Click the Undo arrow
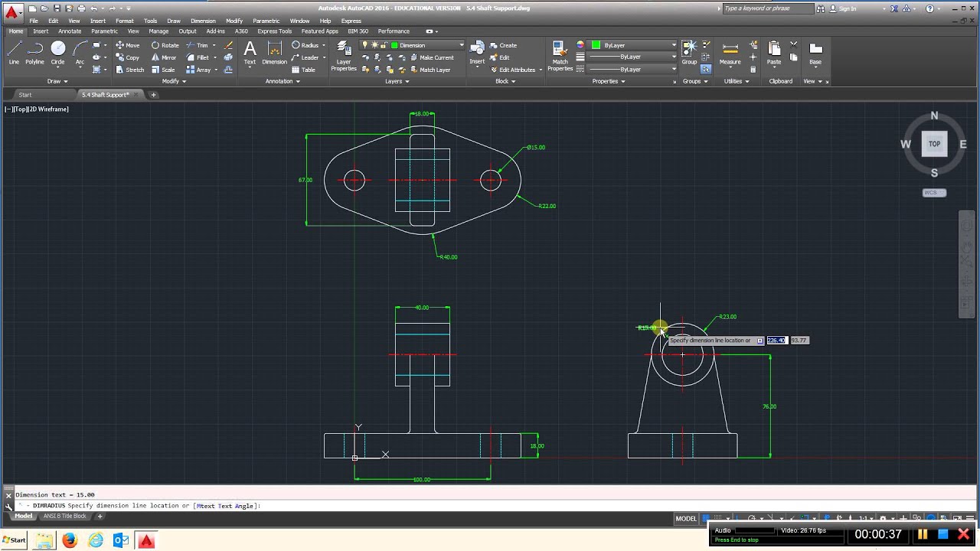This screenshot has height=551, width=980. click(x=93, y=8)
